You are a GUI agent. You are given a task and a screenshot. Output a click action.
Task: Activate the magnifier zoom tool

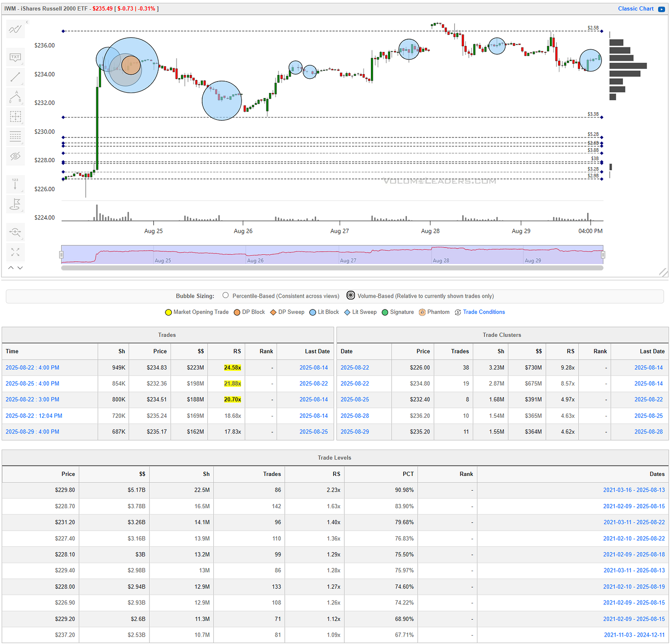click(x=15, y=232)
